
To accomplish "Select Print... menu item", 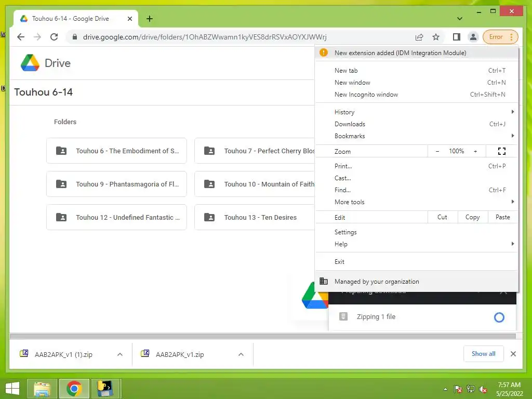I will pos(417,166).
